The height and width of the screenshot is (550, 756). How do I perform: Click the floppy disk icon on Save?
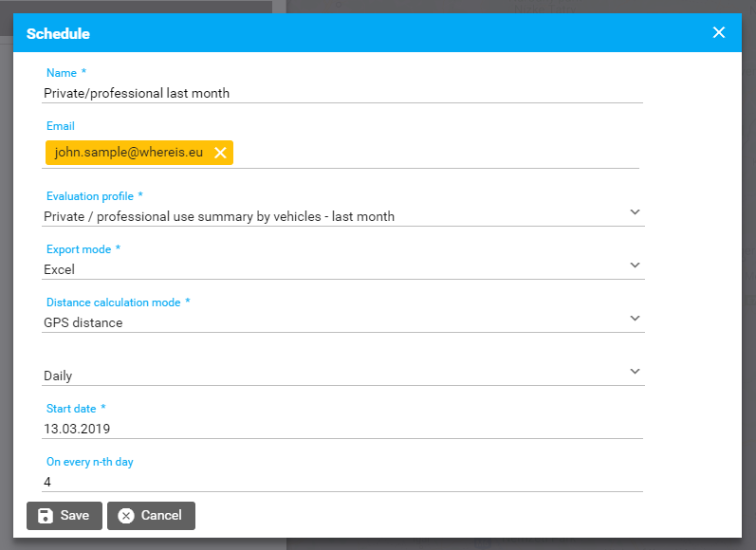coord(46,516)
